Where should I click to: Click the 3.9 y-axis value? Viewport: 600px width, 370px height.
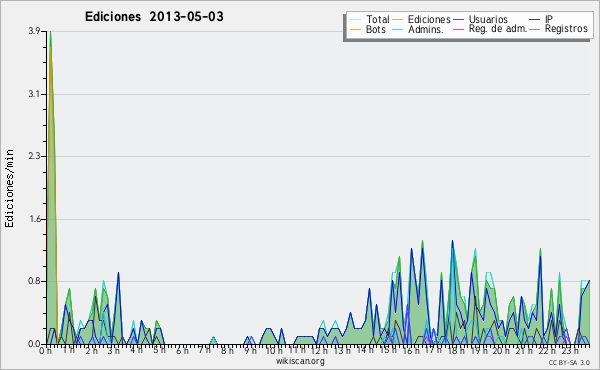(34, 31)
